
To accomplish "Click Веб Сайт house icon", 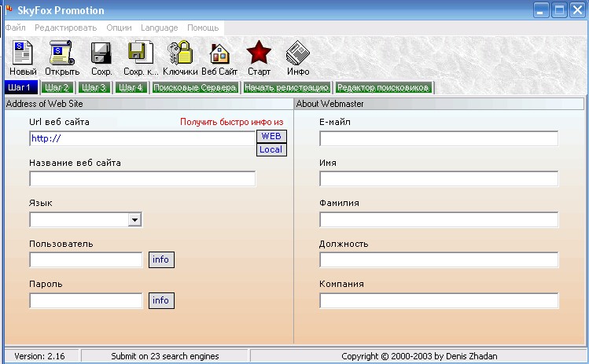I will pyautogui.click(x=219, y=53).
